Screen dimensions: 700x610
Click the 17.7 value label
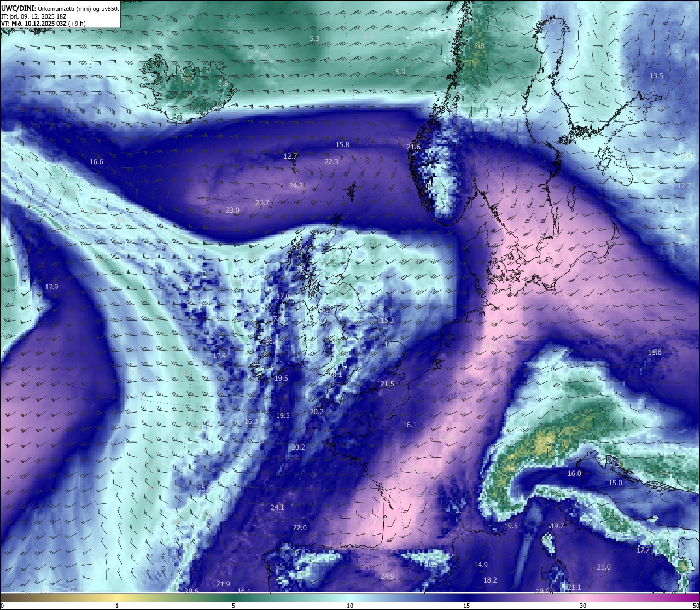[x=643, y=550]
